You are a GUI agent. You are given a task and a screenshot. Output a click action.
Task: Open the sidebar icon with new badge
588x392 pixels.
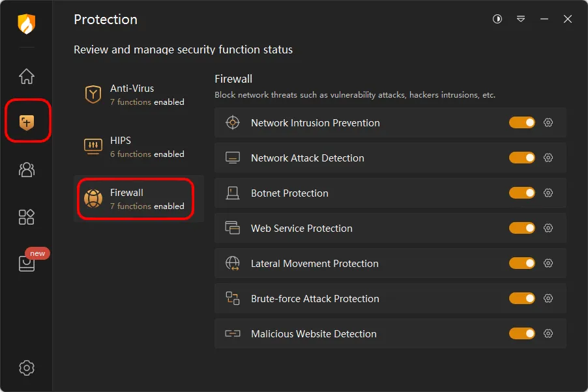(x=27, y=263)
